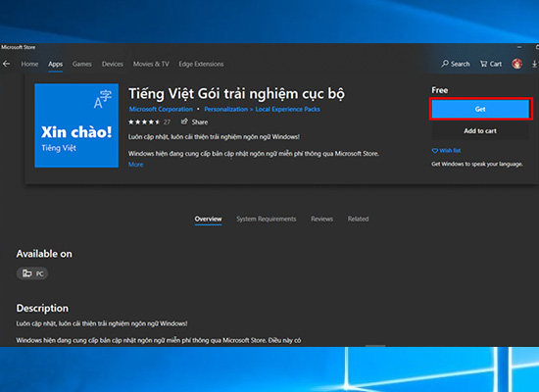Open the Devices tab
The height and width of the screenshot is (392, 539).
pos(113,64)
